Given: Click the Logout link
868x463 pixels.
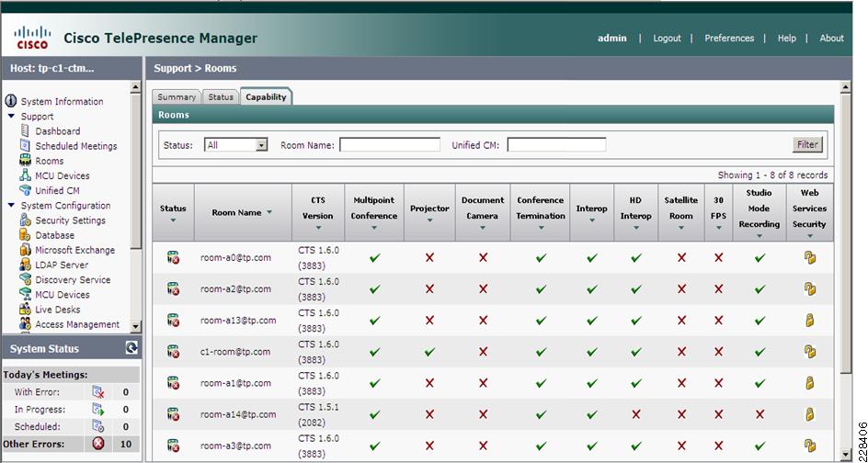Looking at the screenshot, I should 667,39.
